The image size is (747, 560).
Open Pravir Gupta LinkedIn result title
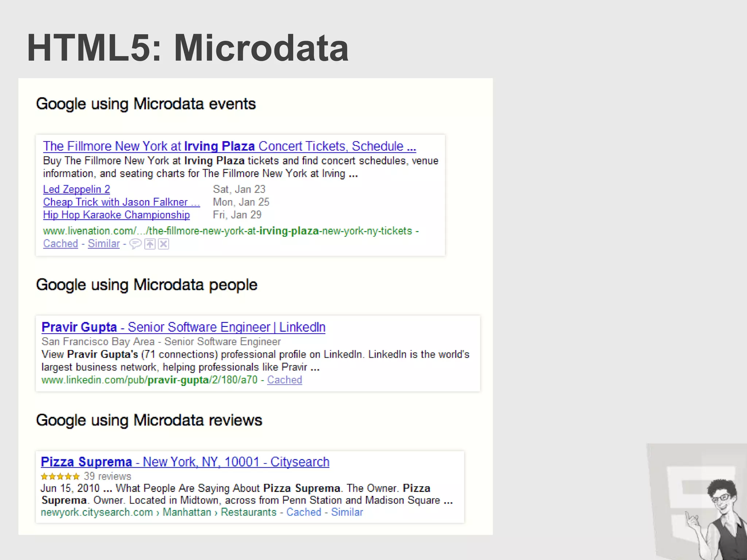point(183,327)
